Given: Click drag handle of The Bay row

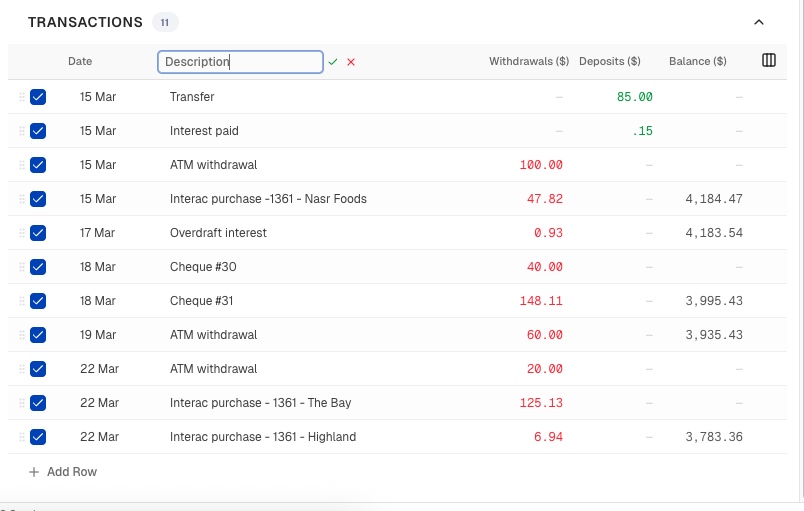Looking at the screenshot, I should point(21,403).
